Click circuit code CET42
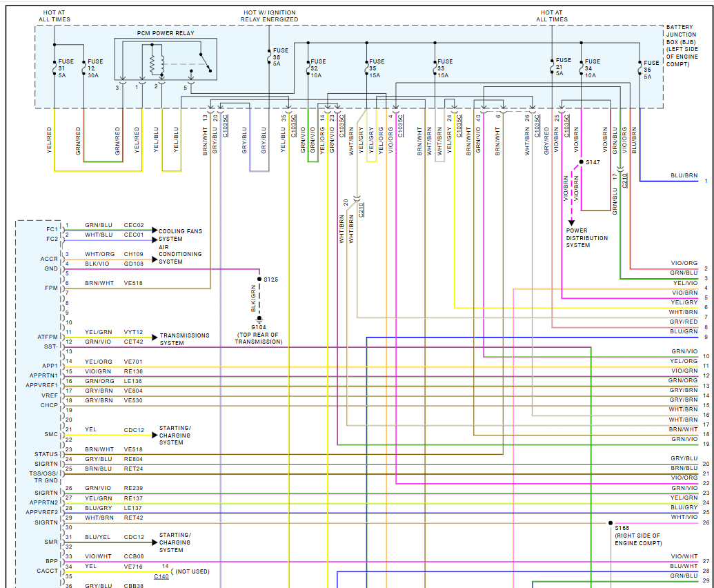Viewport: 714px width, 588px height. [133, 342]
